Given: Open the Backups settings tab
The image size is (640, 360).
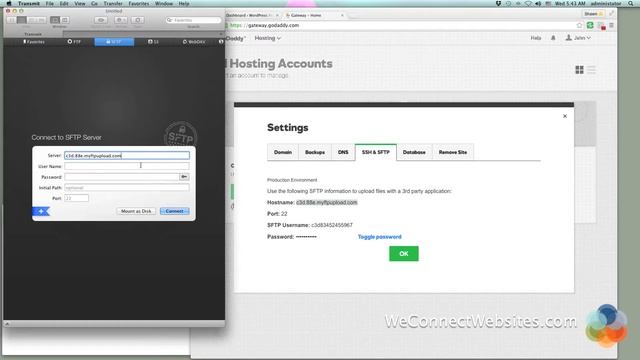Looking at the screenshot, I should (x=315, y=152).
